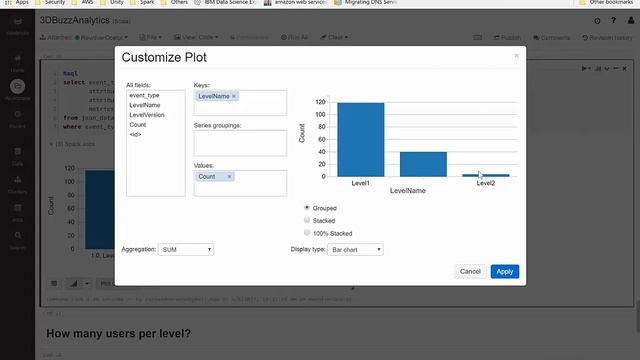Select the 100% Stacked radio option
Screen dimensions: 640x360
(307, 233)
